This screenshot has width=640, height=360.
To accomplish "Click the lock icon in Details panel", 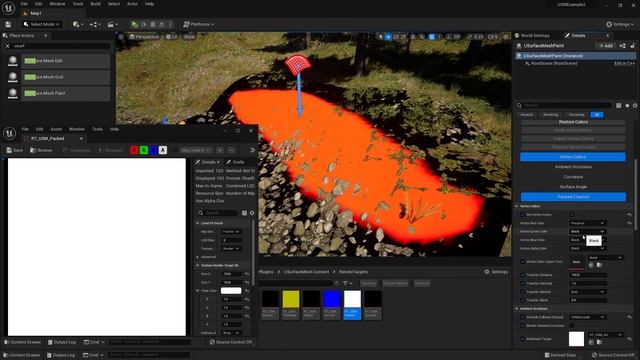I will 633,46.
